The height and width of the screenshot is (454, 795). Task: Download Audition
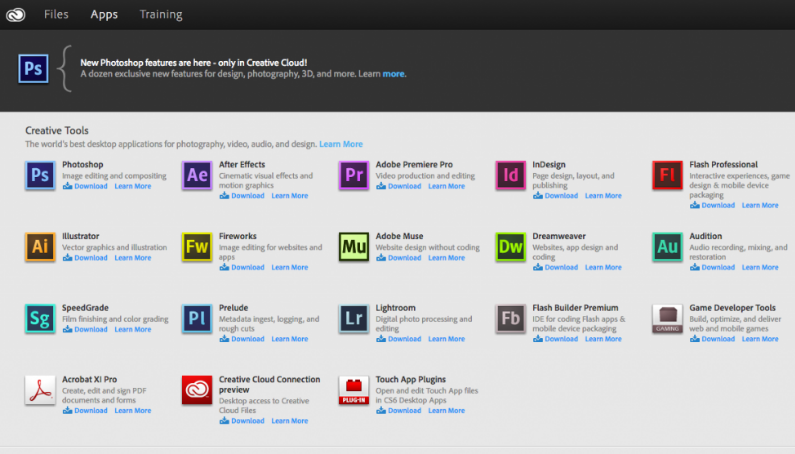coord(712,267)
